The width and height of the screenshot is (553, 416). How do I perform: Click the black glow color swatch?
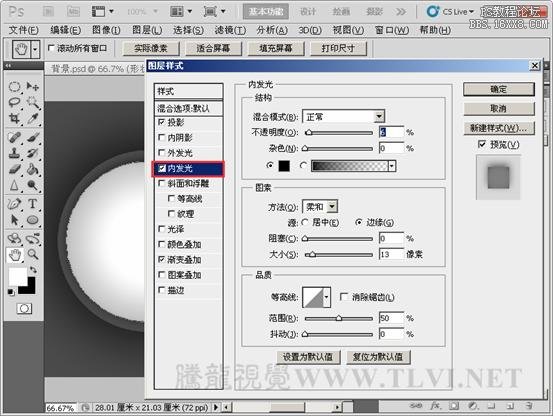(284, 165)
